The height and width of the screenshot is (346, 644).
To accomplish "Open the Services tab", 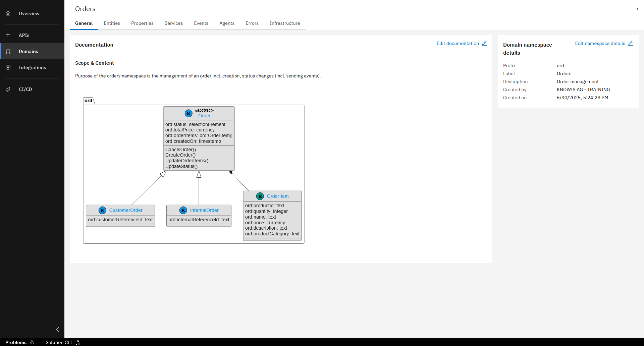I will coord(173,23).
